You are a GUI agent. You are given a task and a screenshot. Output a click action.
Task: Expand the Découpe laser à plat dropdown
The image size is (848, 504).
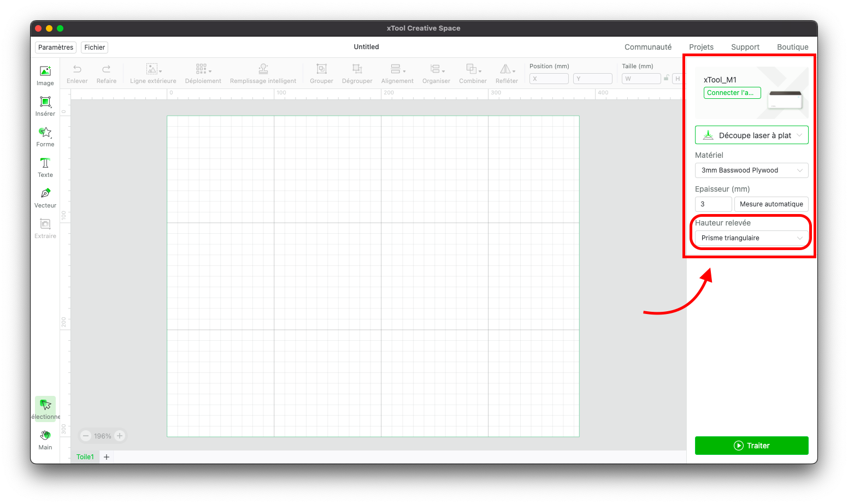pos(751,135)
